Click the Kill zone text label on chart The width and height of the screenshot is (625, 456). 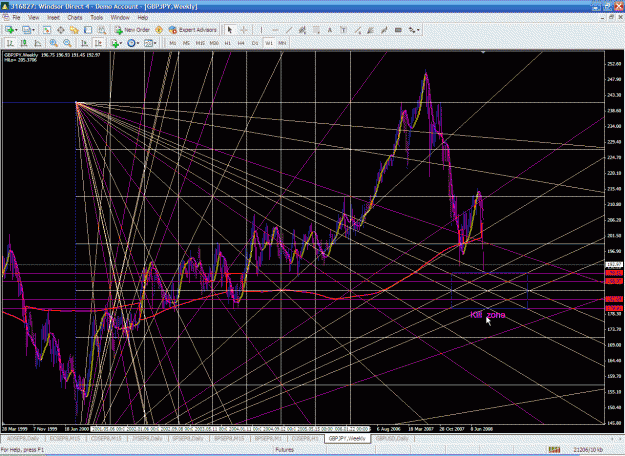[487, 315]
